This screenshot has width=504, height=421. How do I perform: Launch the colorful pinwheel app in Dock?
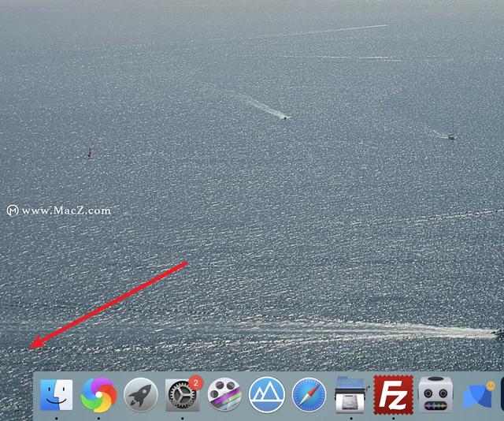(98, 395)
